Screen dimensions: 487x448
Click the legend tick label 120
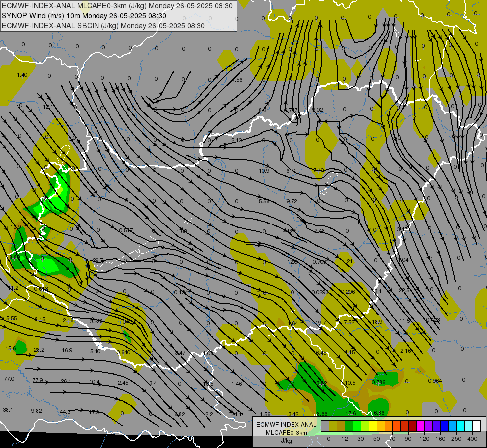(x=424, y=439)
